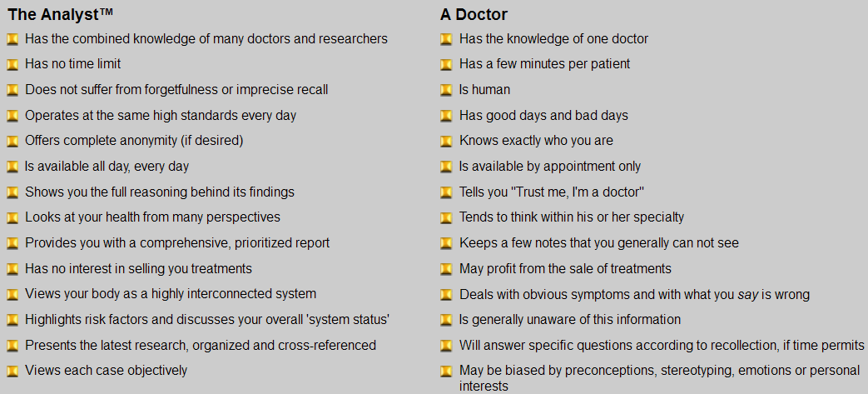868x394 pixels.
Task: Click text 'Is generally unaware of this information'
Action: coord(569,320)
